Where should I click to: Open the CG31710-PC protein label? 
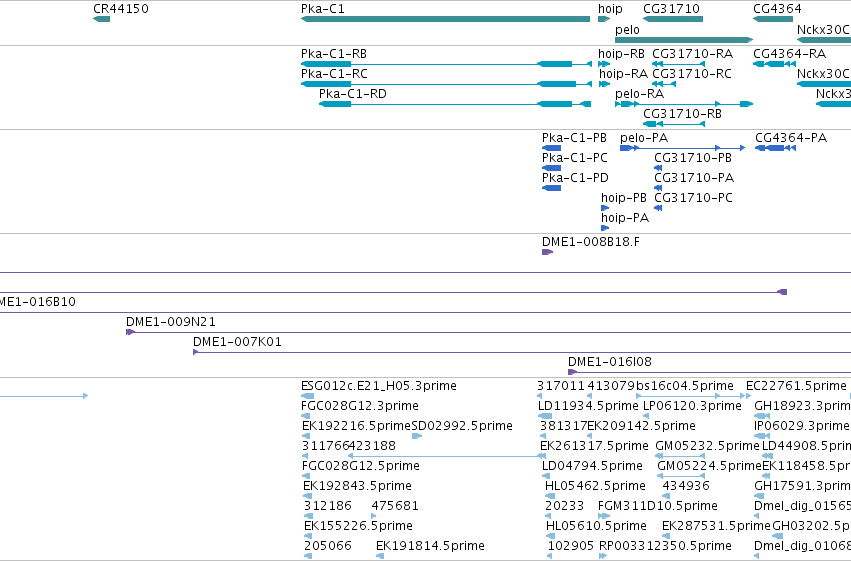point(694,198)
